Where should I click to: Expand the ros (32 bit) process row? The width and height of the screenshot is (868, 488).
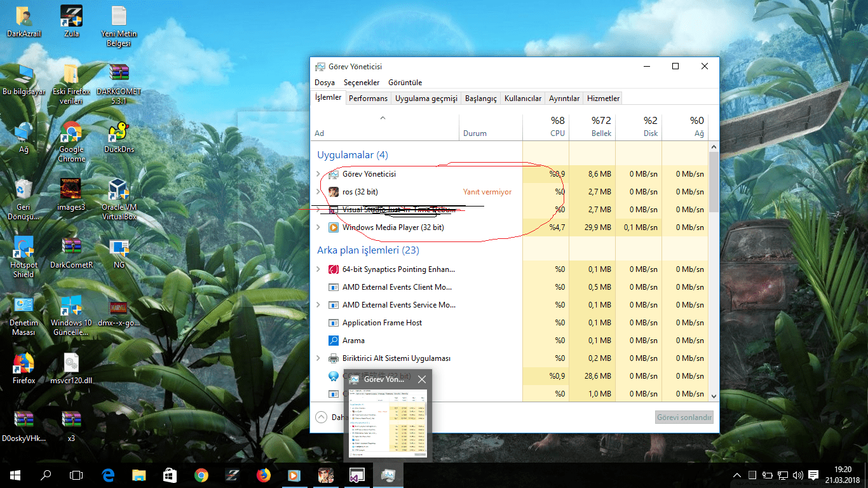(318, 191)
